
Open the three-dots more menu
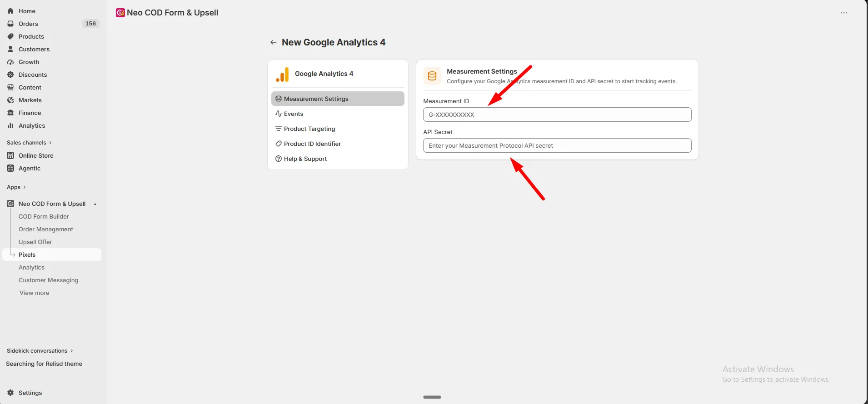(x=844, y=13)
